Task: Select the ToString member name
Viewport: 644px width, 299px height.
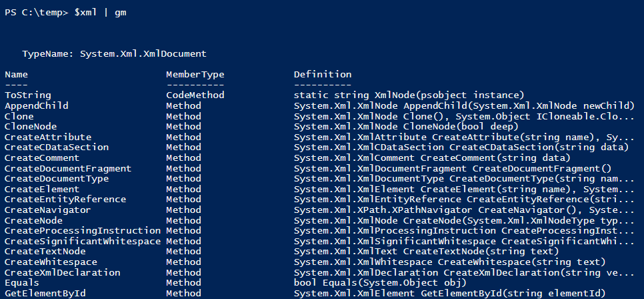Action: 28,95
